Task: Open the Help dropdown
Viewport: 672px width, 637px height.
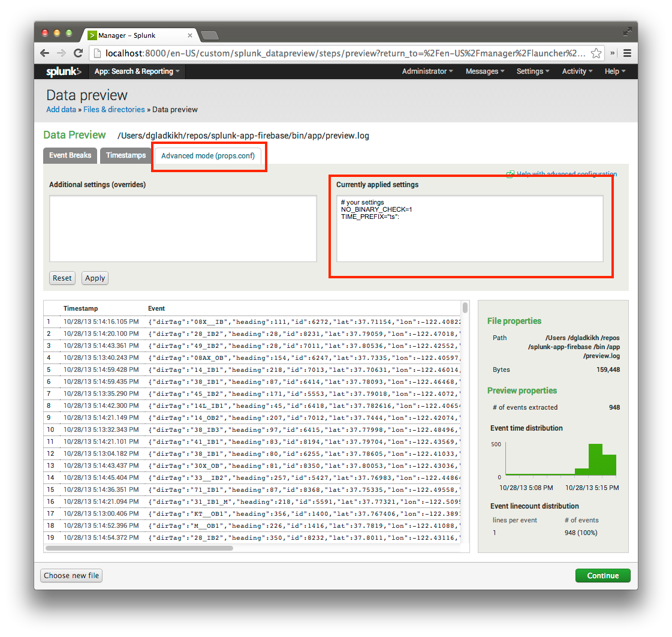Action: click(615, 71)
